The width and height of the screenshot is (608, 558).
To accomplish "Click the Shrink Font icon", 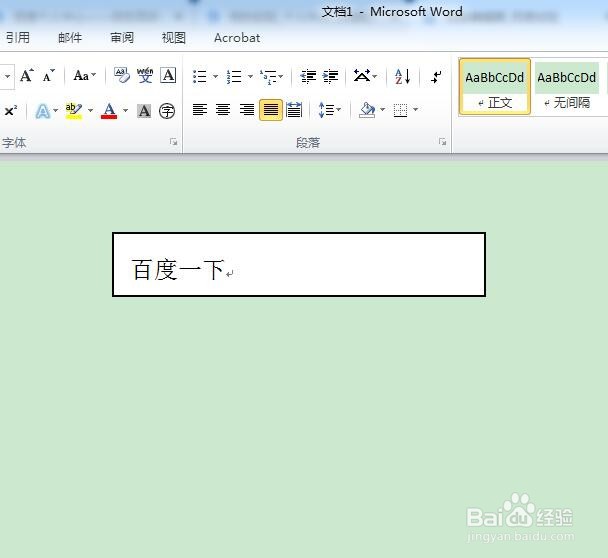I will [48, 75].
